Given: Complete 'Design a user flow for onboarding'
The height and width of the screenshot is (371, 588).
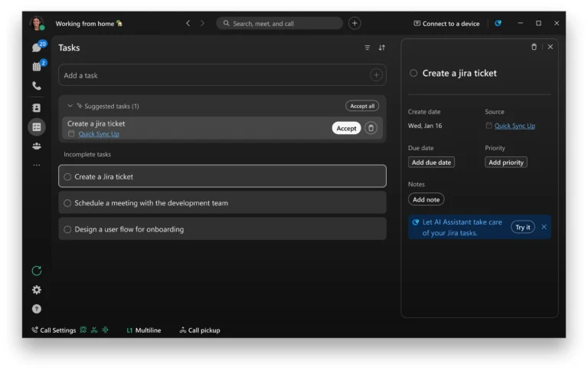Looking at the screenshot, I should coord(67,229).
